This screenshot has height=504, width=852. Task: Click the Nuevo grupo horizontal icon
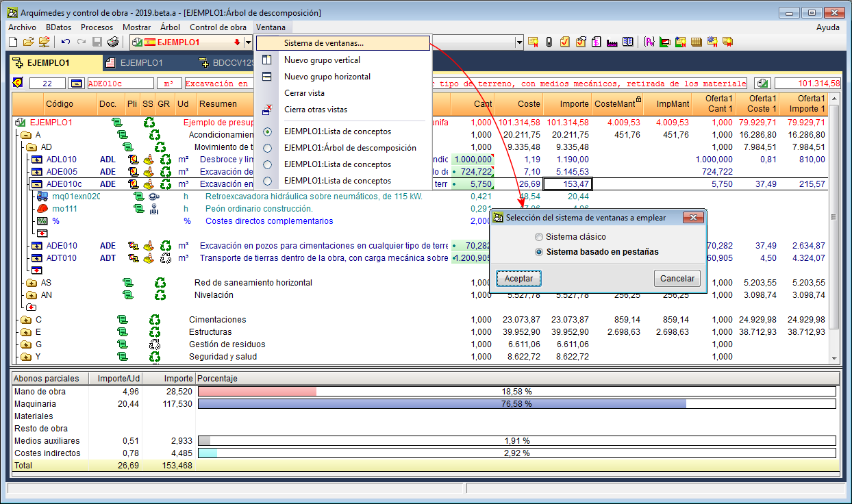click(267, 77)
